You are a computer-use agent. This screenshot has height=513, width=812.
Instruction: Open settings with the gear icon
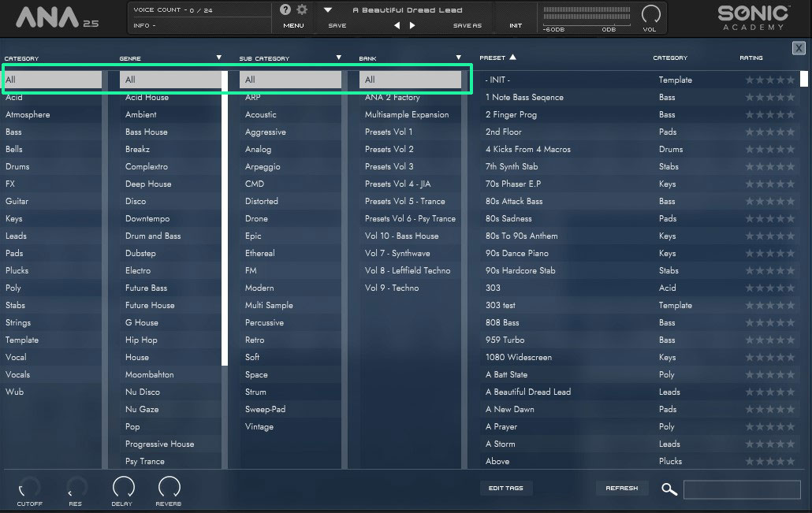pos(302,10)
